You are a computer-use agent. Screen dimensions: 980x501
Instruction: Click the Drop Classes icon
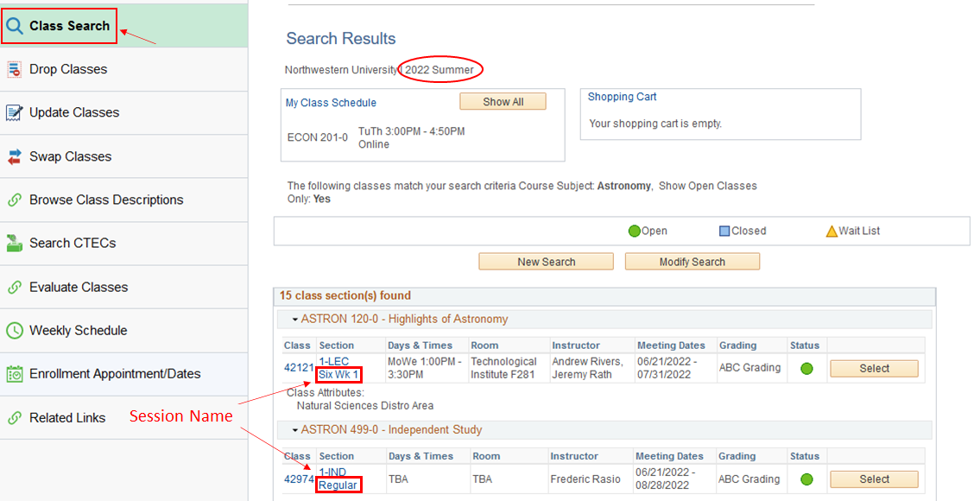pos(14,69)
